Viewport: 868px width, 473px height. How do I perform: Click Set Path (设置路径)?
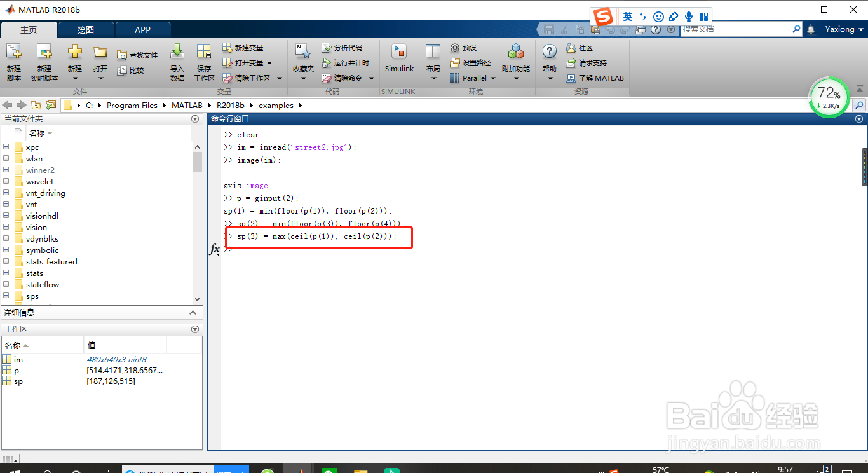[470, 63]
